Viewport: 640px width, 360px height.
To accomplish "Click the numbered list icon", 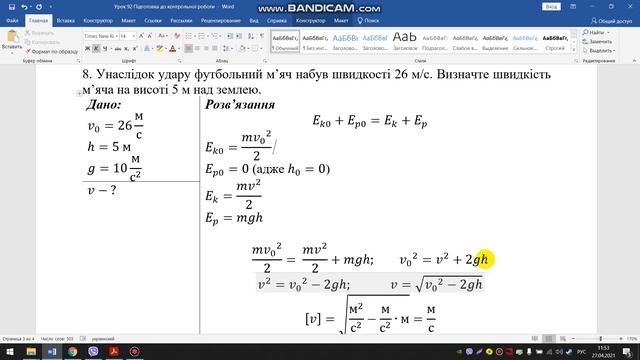I will [x=201, y=36].
